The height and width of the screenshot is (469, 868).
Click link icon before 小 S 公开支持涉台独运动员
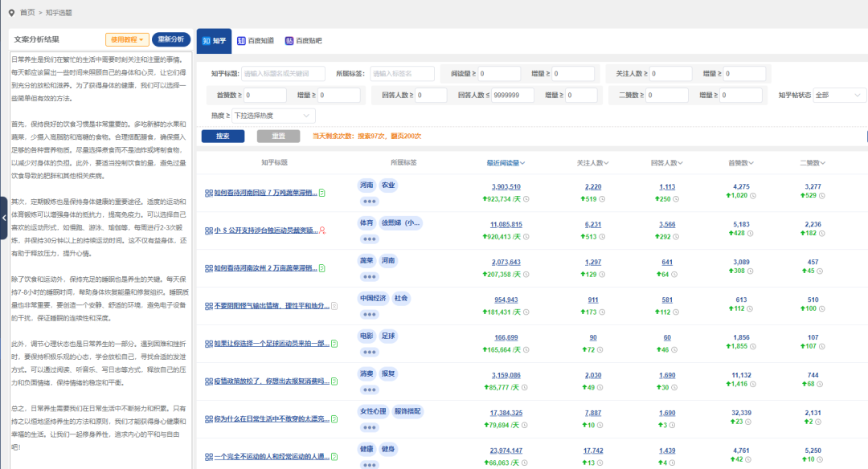pos(209,230)
